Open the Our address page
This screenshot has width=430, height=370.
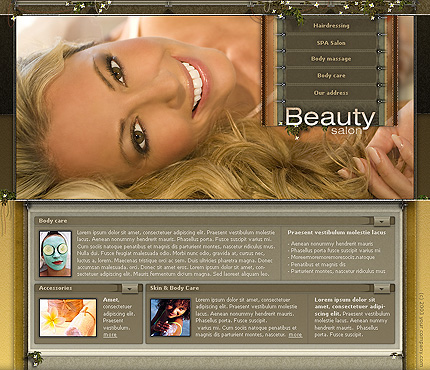click(331, 93)
